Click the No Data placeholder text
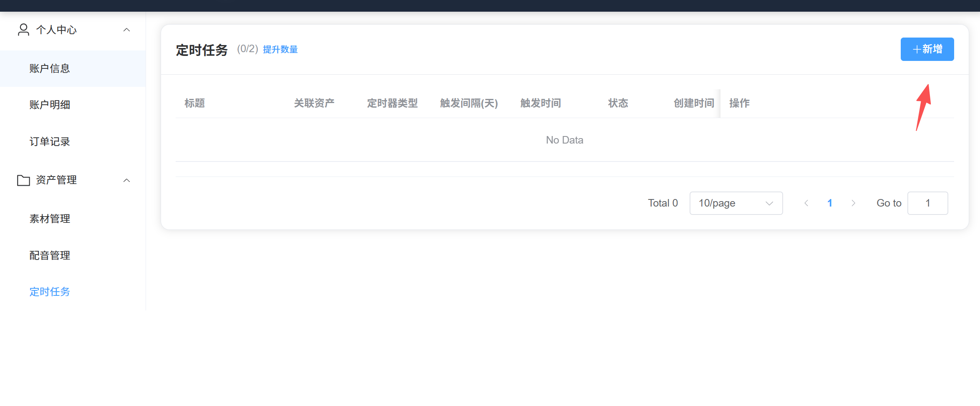 pos(564,140)
